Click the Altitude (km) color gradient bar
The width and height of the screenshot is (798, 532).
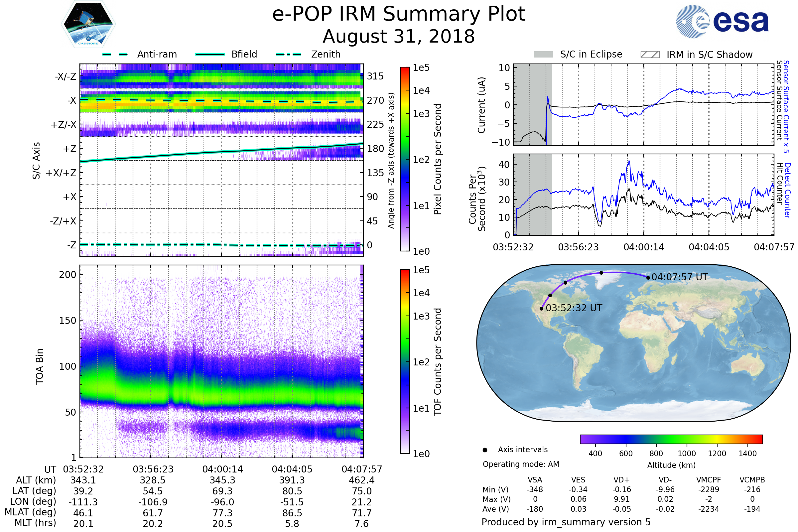(671, 439)
